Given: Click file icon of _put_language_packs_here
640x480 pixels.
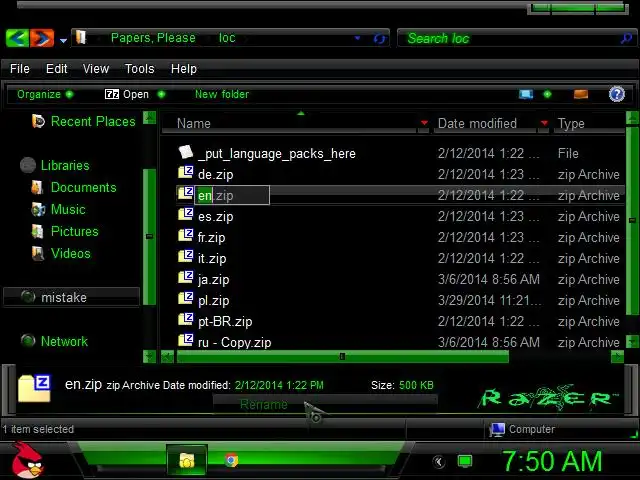Looking at the screenshot, I should 186,152.
